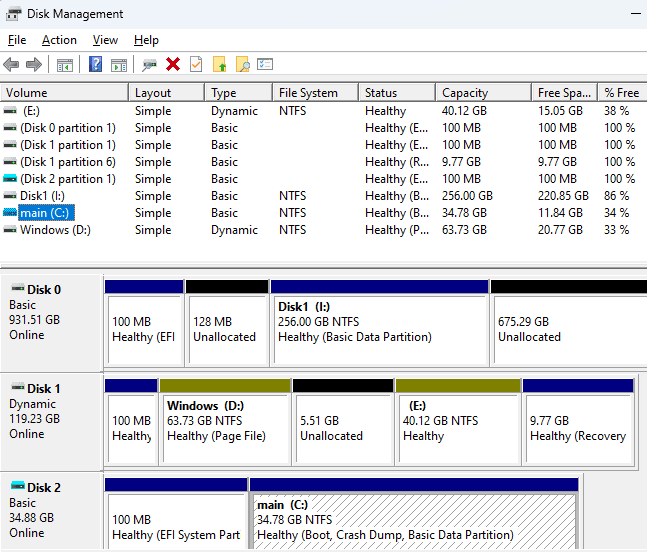Click the checklist settings toolbar icon
Screen dimensions: 647x552
[265, 64]
